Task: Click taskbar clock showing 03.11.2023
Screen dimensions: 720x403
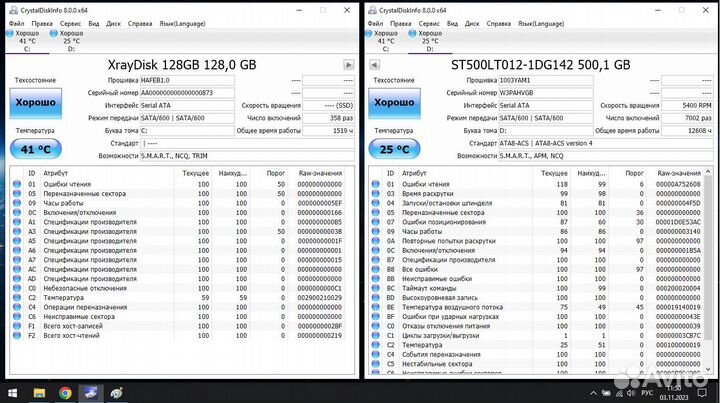Action: click(x=674, y=393)
